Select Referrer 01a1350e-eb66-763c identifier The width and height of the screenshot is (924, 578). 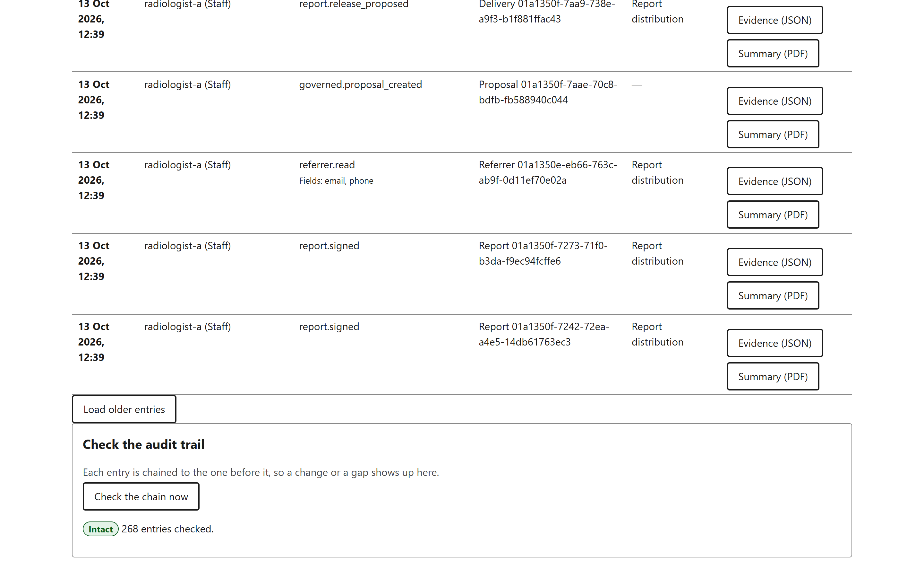(x=548, y=172)
